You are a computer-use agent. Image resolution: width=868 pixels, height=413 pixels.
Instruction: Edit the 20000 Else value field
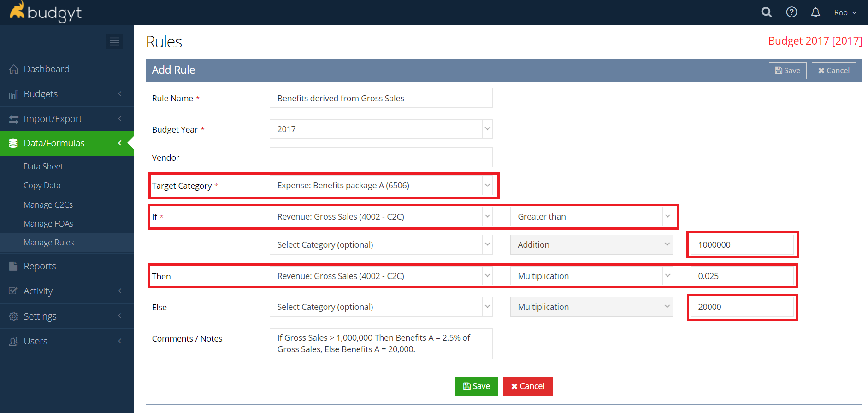coord(742,307)
